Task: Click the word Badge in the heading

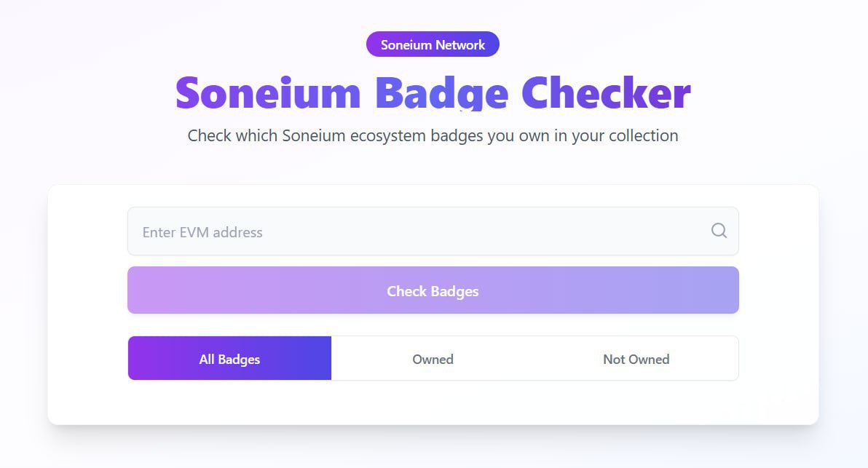Action: pos(442,92)
